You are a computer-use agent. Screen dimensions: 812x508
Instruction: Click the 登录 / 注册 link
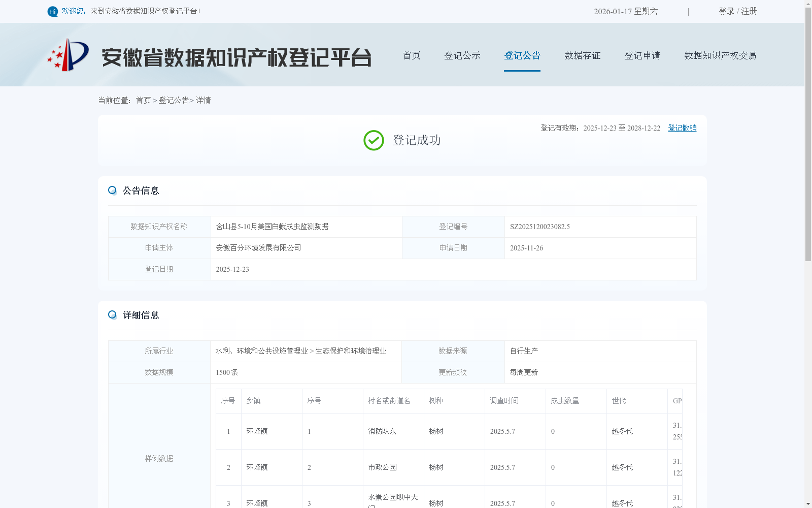point(738,11)
